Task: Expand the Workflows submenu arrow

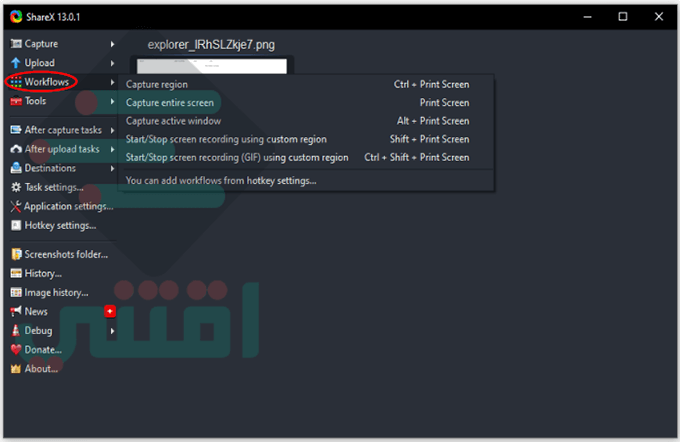Action: [112, 82]
